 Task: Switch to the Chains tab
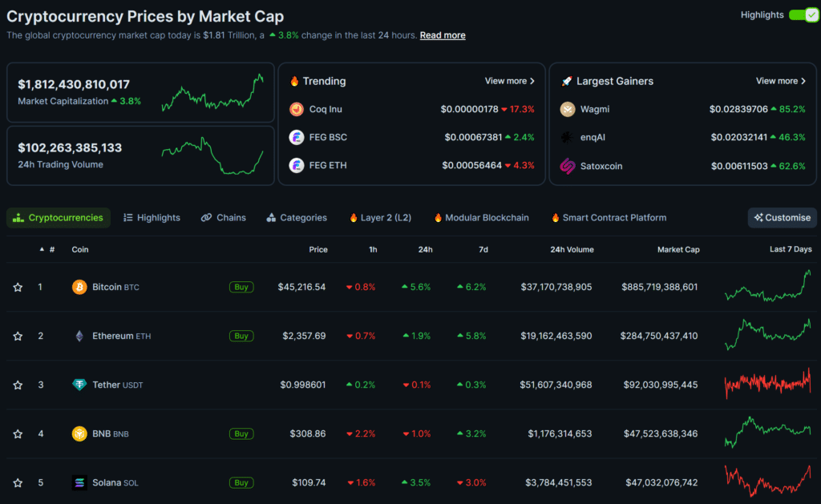point(224,218)
